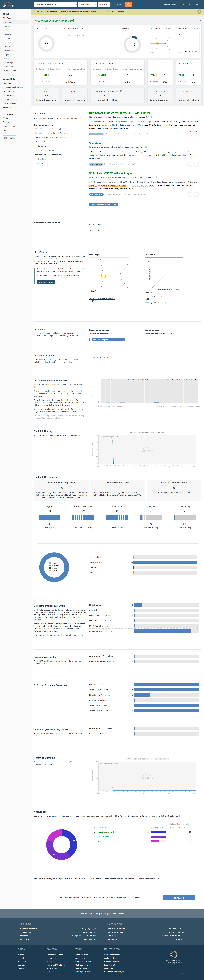Screen dimensions: 204x980
Task: Click Check out more Link Context button
Action: 103,205
